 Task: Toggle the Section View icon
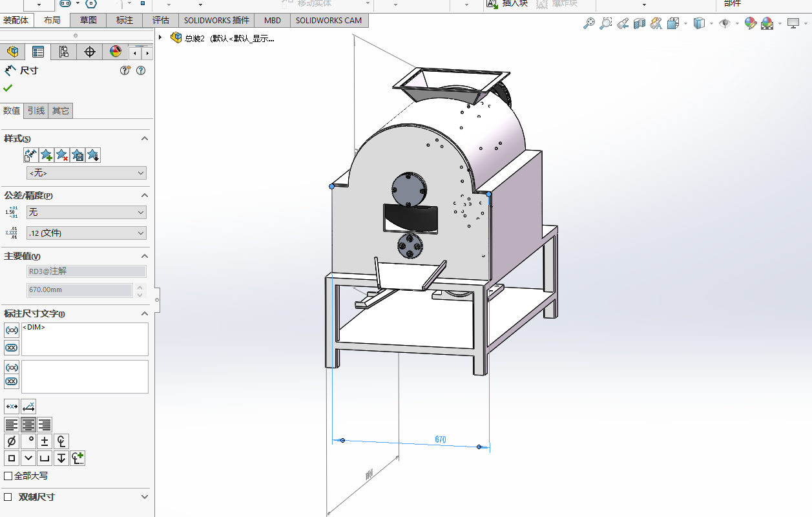[x=640, y=23]
